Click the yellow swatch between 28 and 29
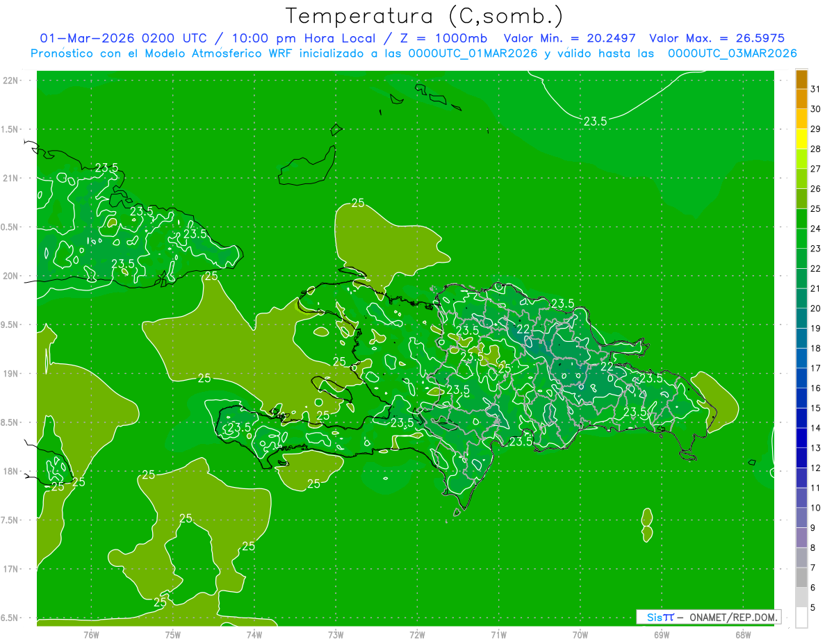 tap(801, 139)
